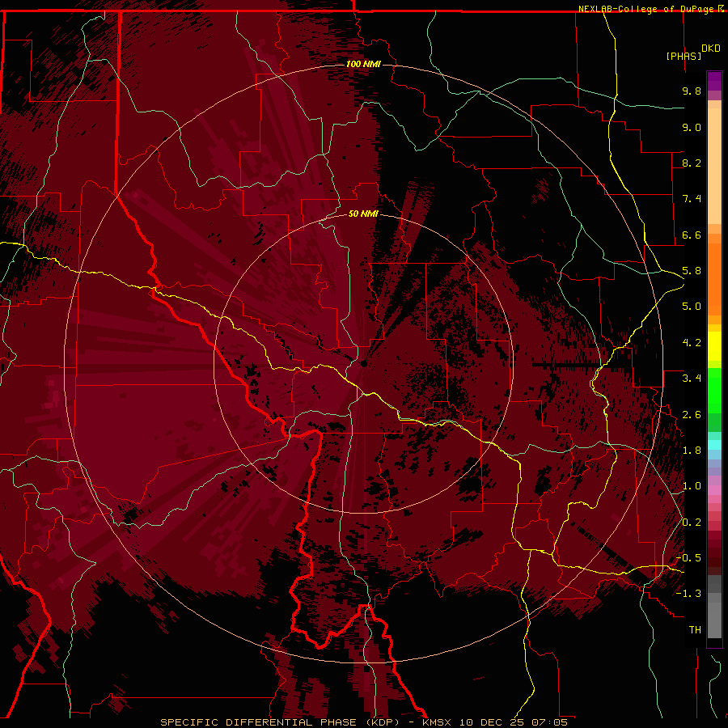Image resolution: width=728 pixels, height=728 pixels.
Task: Click the 7.4 legend value
Action: pos(692,199)
